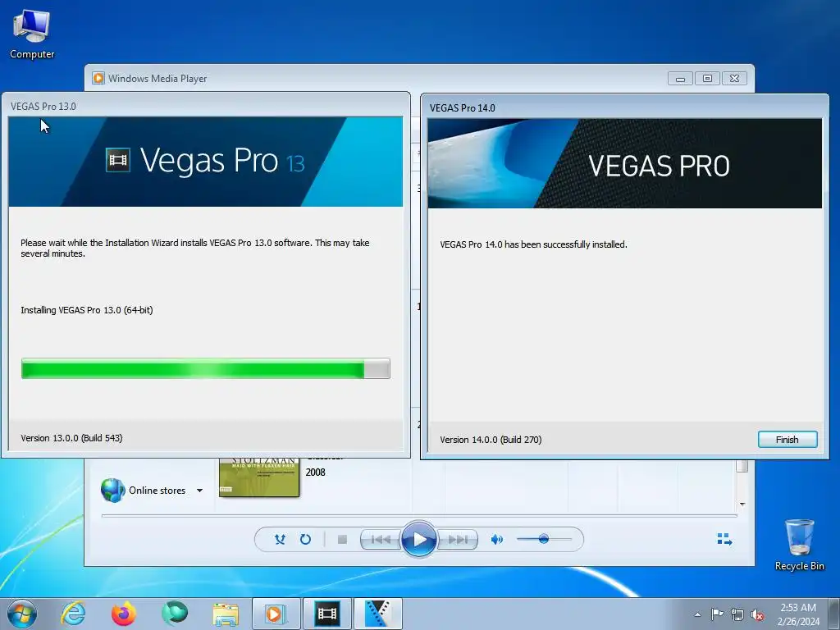Open the Computer desktop icon
This screenshot has width=840, height=630.
[32, 34]
